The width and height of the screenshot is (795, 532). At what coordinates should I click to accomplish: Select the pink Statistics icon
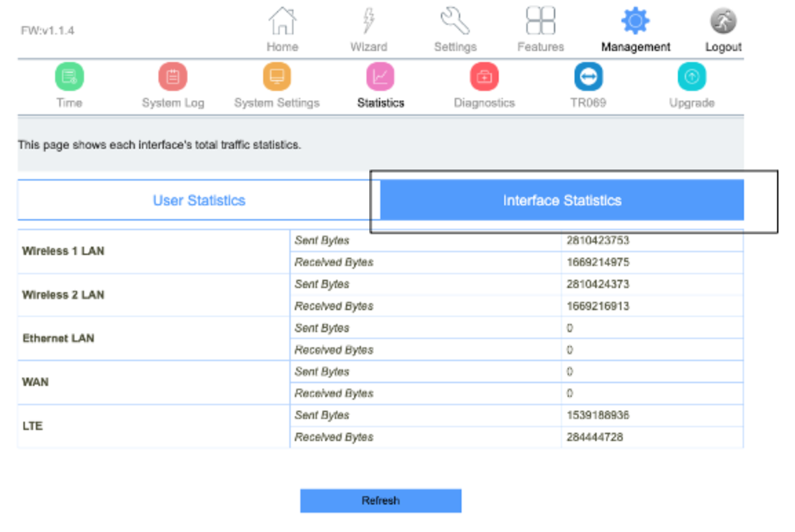[x=380, y=76]
